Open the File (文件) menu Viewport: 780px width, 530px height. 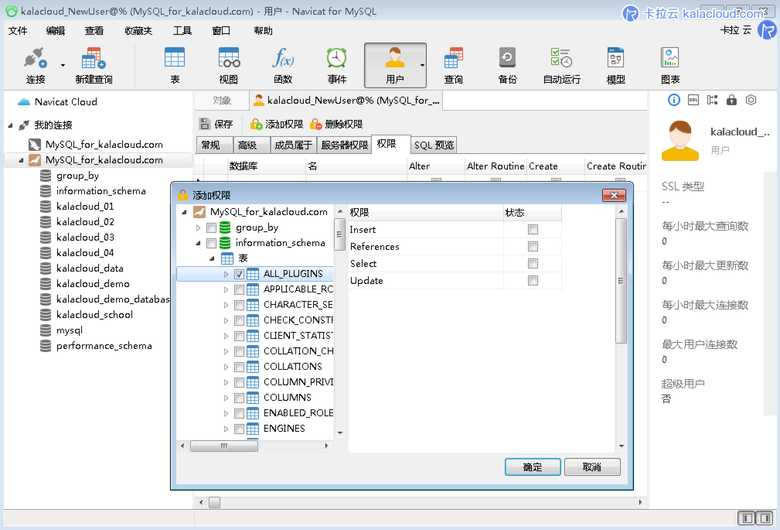18,31
